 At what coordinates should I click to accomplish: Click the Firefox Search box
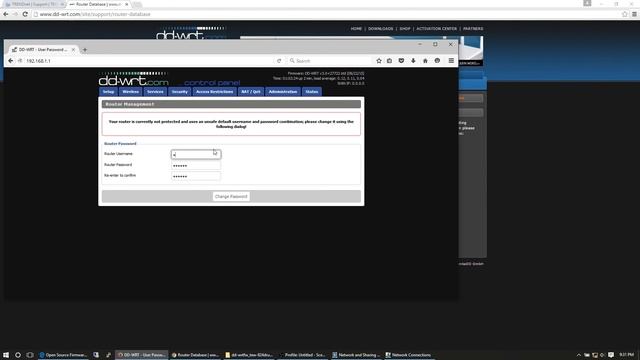[x=329, y=61]
